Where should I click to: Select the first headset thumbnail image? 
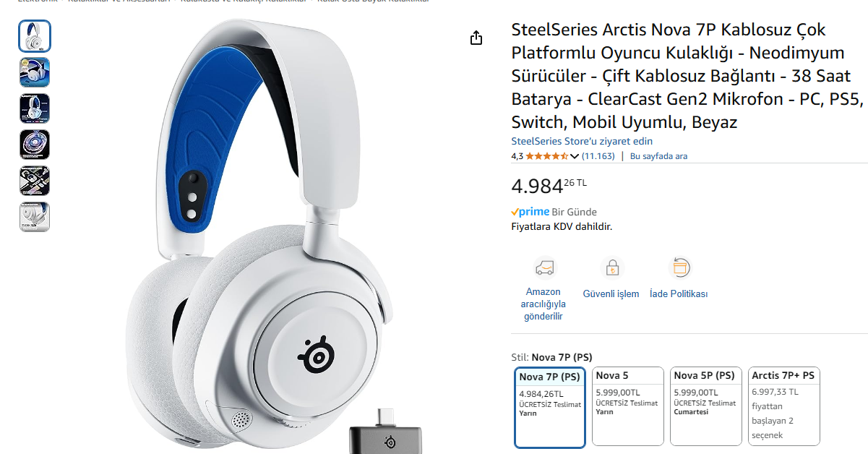click(35, 36)
